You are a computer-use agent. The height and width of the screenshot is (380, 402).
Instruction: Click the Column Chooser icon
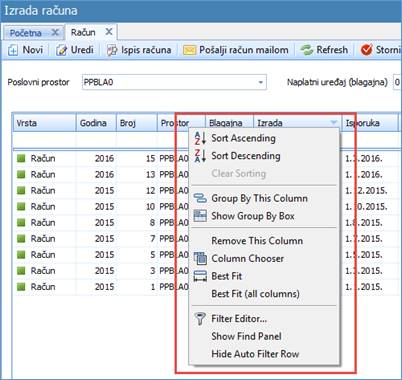tap(200, 258)
